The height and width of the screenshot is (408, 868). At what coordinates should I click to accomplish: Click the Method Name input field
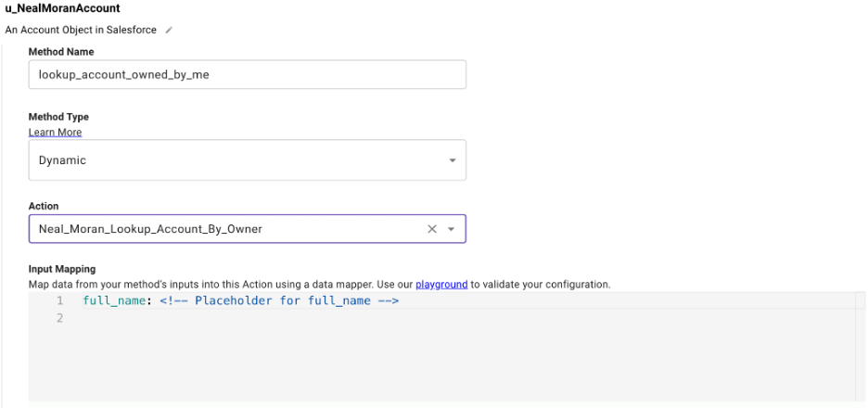point(248,75)
